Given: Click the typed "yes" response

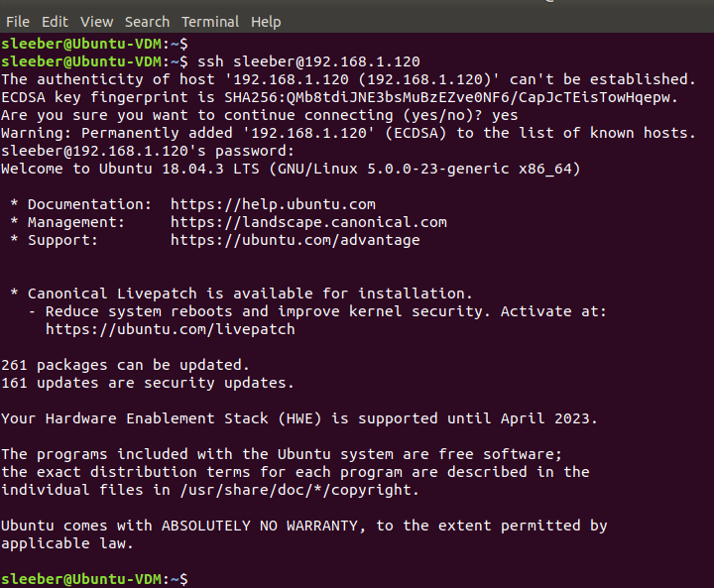Looking at the screenshot, I should point(505,115).
